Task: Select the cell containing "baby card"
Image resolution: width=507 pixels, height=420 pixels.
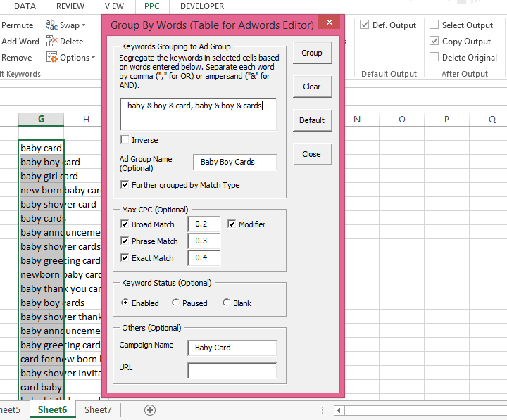Action: (41, 148)
